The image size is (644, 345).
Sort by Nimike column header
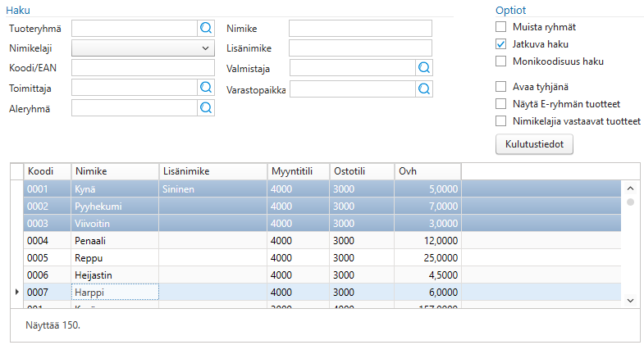(x=115, y=171)
